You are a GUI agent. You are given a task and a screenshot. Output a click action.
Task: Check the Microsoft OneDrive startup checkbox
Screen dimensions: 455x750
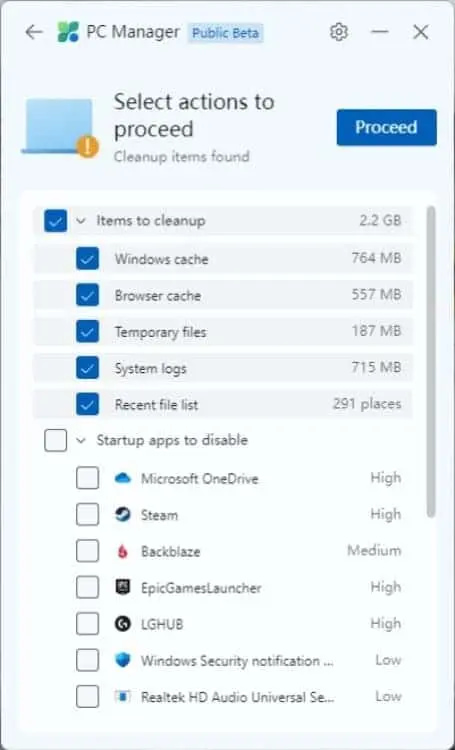[88, 478]
